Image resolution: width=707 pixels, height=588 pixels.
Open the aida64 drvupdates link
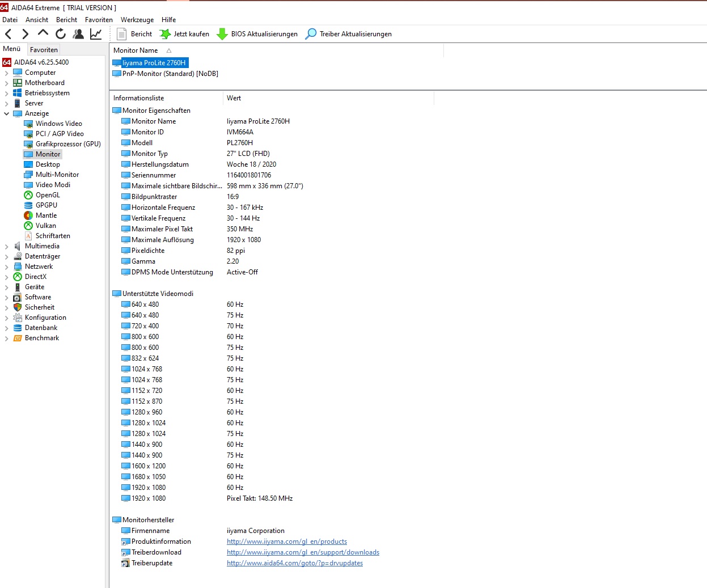click(295, 563)
